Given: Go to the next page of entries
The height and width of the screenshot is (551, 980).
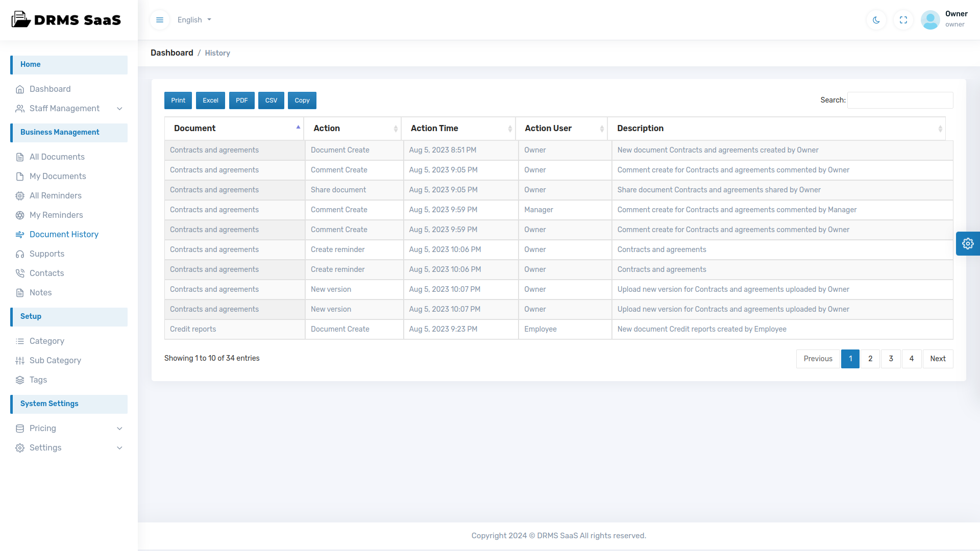Looking at the screenshot, I should (x=938, y=359).
